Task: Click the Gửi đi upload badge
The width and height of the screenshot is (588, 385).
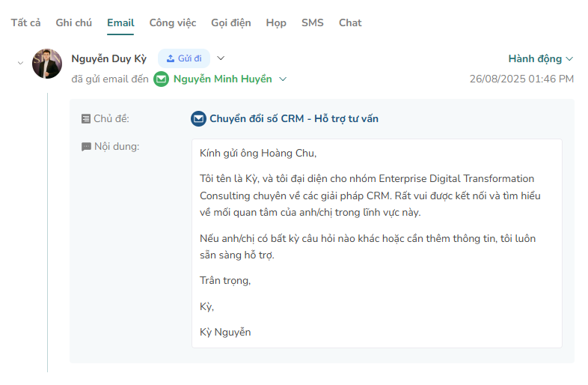Action: (x=184, y=58)
